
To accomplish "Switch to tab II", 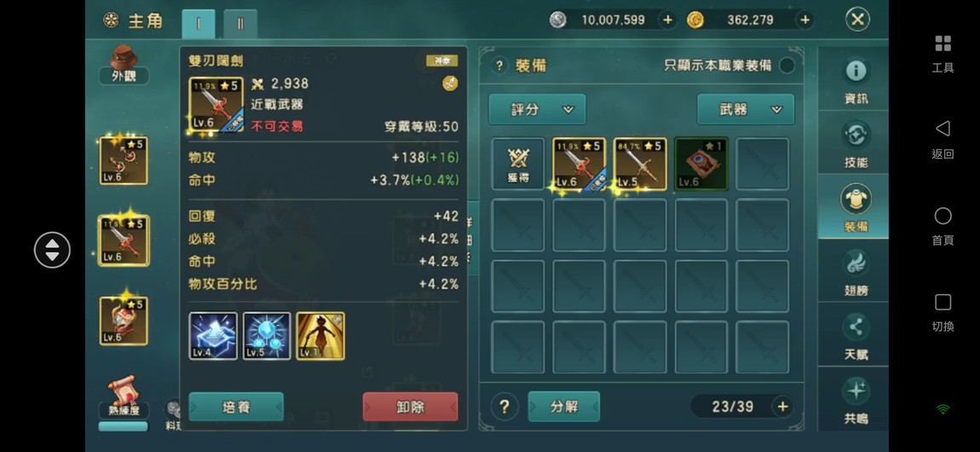I will (x=240, y=25).
